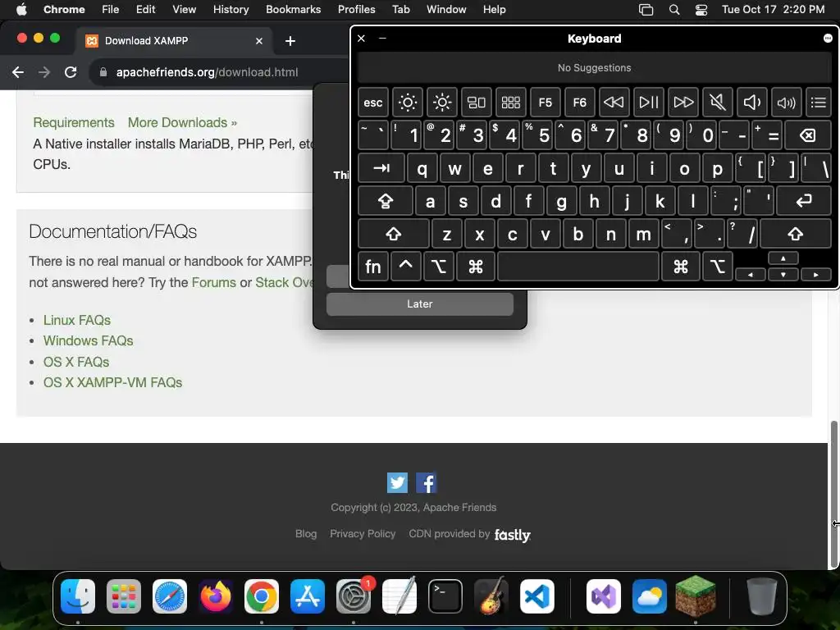Open Weather app from the dock

click(x=650, y=596)
